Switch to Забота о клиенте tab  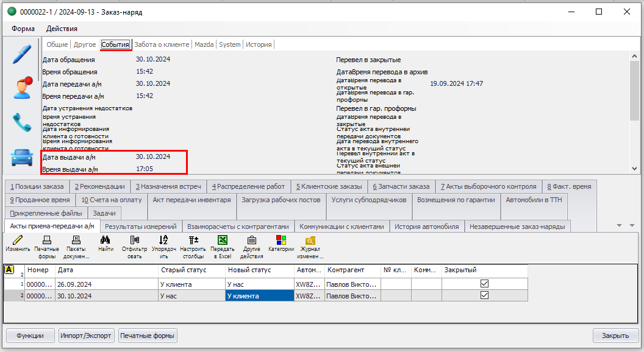click(x=162, y=44)
